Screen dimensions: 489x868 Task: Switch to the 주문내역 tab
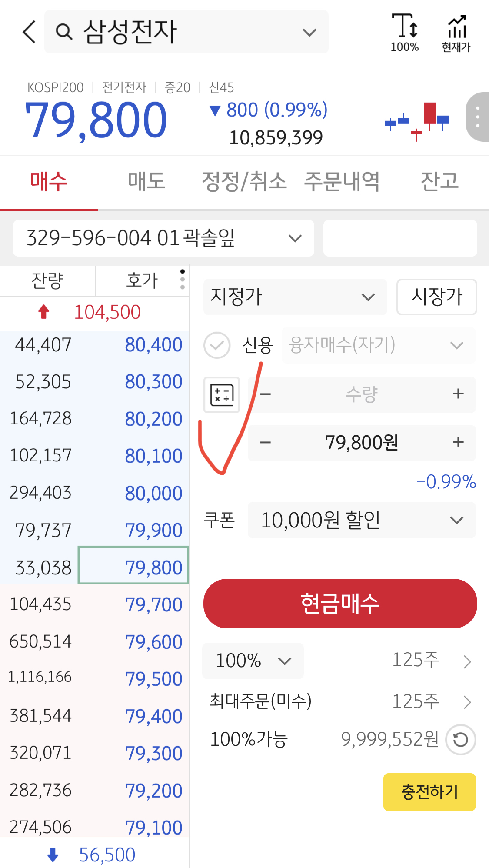[342, 182]
